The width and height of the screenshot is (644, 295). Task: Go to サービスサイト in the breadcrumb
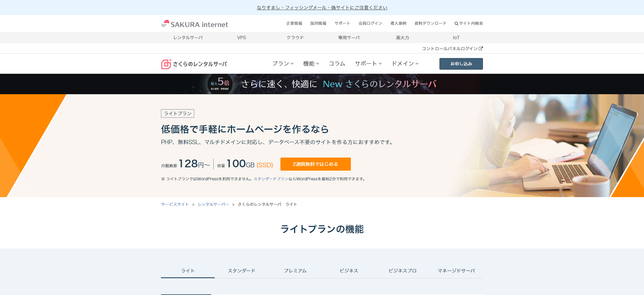[x=175, y=204]
